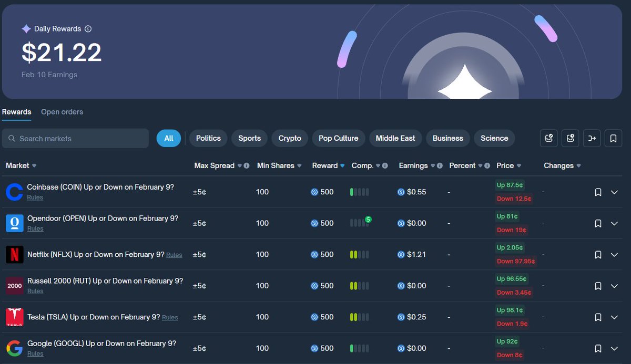
Task: Toggle the bookmarked markets filter icon
Action: tap(614, 139)
